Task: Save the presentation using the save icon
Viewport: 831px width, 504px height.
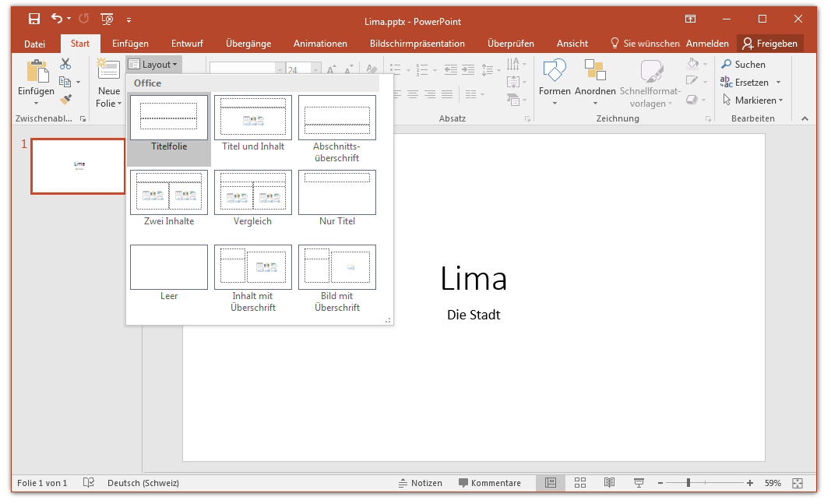Action: (x=34, y=19)
